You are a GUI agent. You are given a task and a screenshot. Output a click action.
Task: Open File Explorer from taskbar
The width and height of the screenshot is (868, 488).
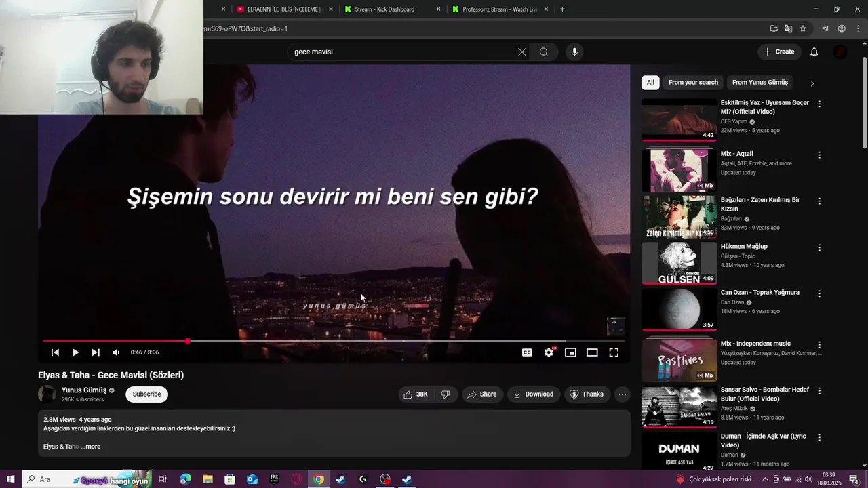coord(208,479)
